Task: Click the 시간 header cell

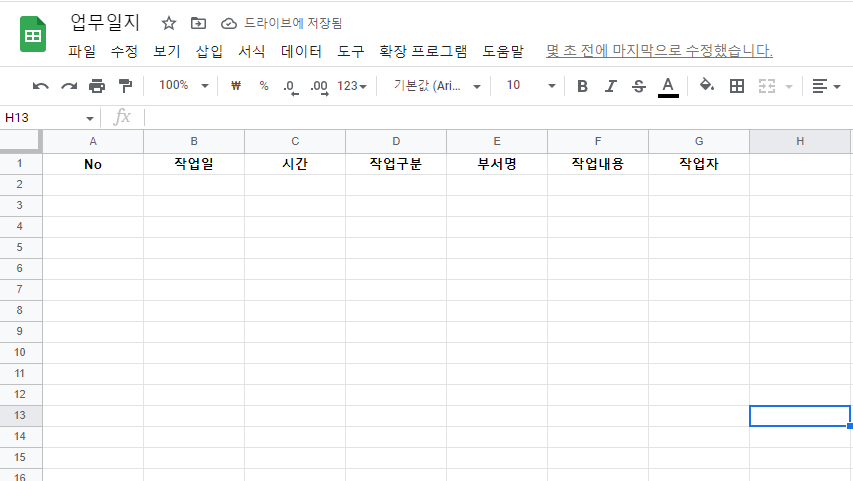Action: [x=295, y=164]
